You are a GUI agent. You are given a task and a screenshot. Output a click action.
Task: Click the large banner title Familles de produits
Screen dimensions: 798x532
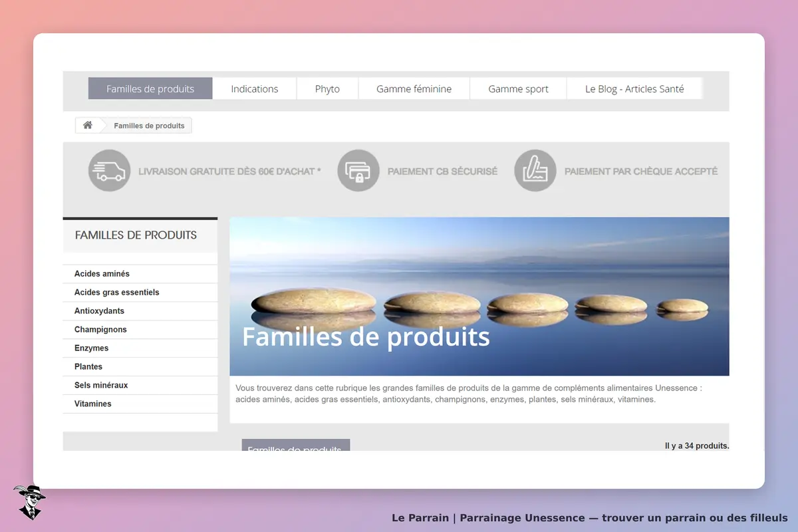[x=366, y=336]
